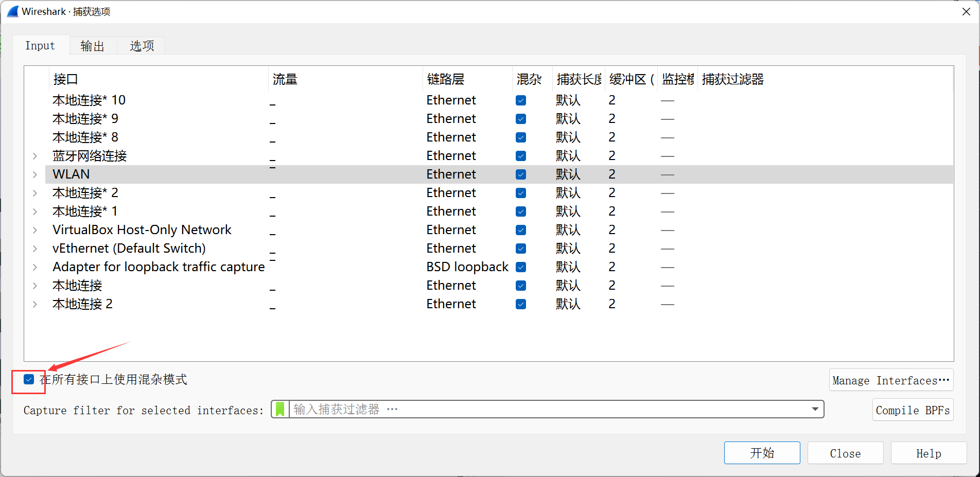Switch to the 选项 tab
This screenshot has height=477, width=980.
142,46
